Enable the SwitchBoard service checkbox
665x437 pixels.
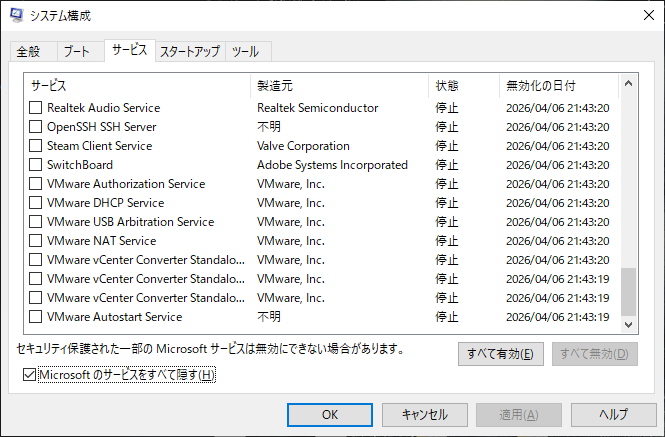(36, 165)
